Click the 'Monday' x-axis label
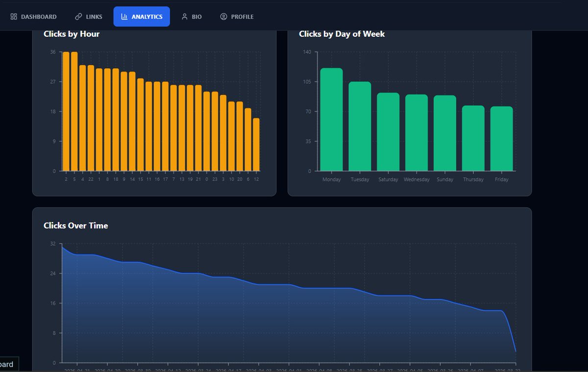This screenshot has height=372, width=588. [x=332, y=180]
